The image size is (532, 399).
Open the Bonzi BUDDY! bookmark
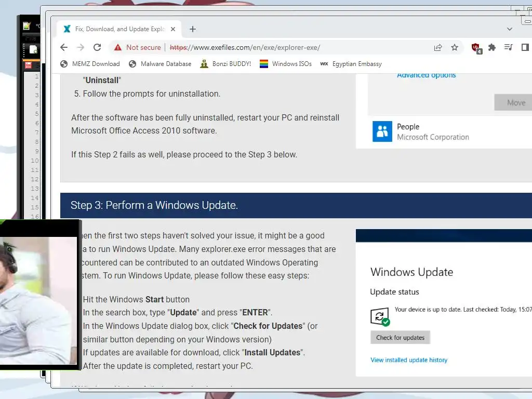click(x=225, y=64)
